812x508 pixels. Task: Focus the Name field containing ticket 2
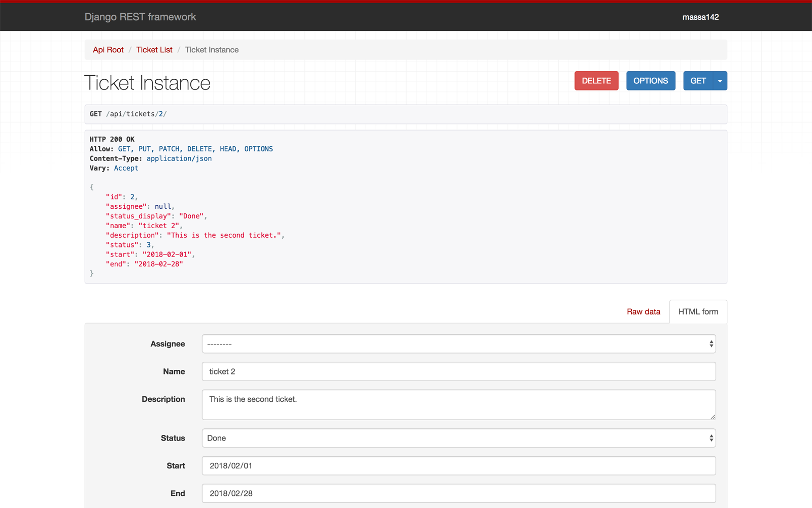click(459, 371)
